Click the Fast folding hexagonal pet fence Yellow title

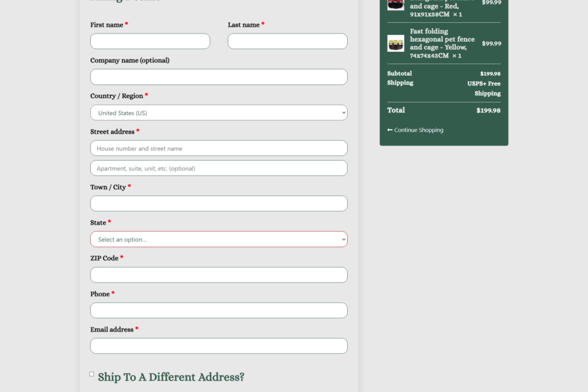(x=442, y=44)
